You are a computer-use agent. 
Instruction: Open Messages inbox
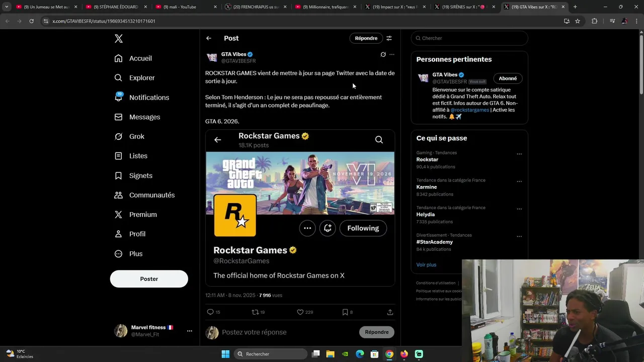tap(137, 117)
